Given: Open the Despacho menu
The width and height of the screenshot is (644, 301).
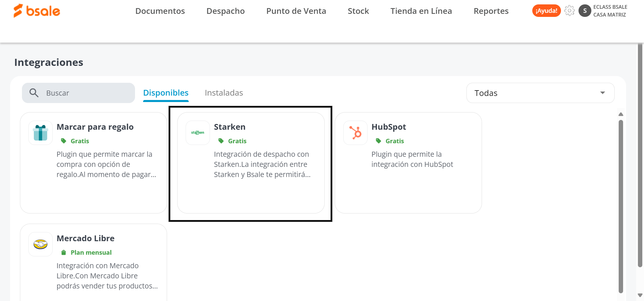Looking at the screenshot, I should (225, 11).
